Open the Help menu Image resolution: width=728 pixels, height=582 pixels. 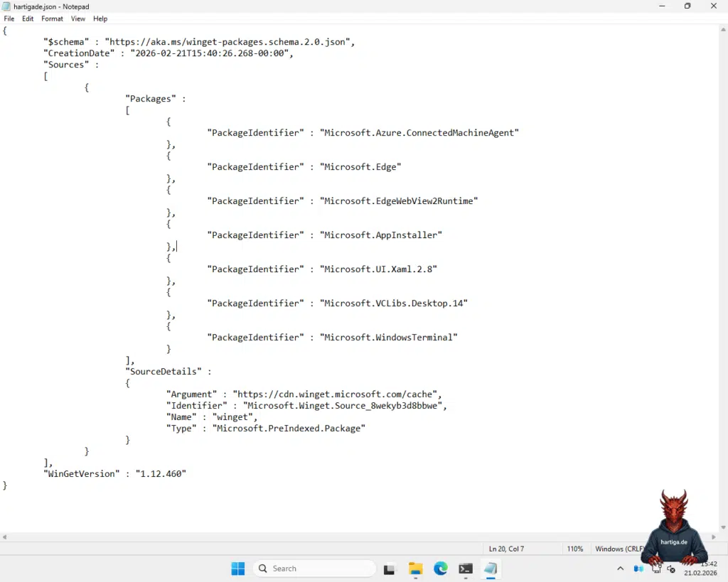100,18
